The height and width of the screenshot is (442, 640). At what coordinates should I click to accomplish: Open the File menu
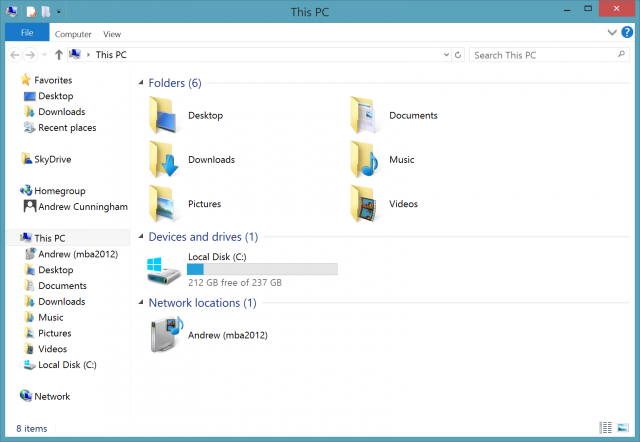click(27, 33)
